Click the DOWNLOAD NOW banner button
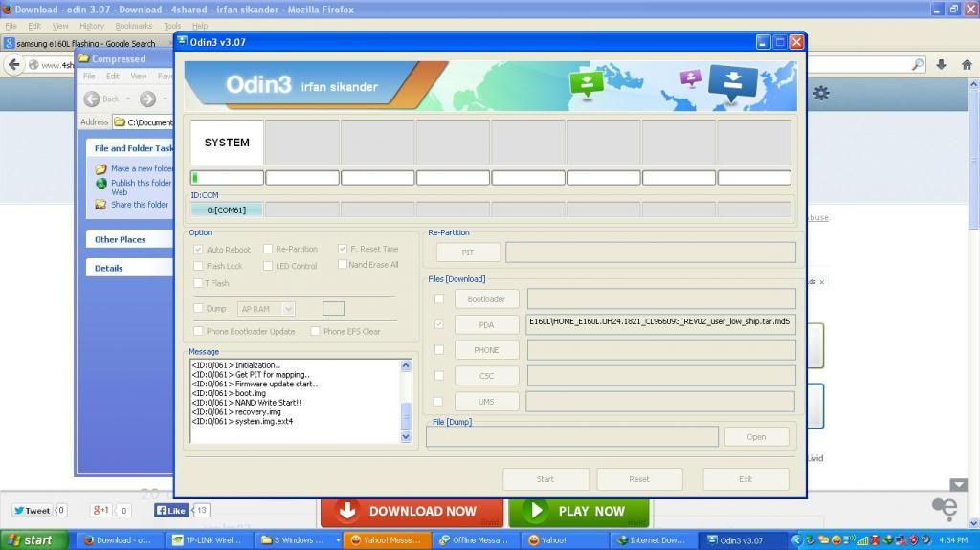980x550 pixels. coord(412,511)
